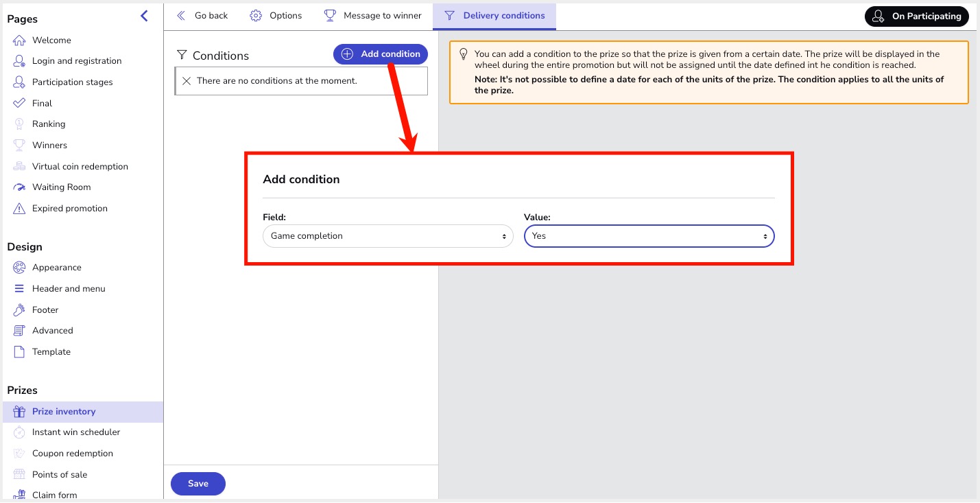Open the Welcome page link

point(51,40)
